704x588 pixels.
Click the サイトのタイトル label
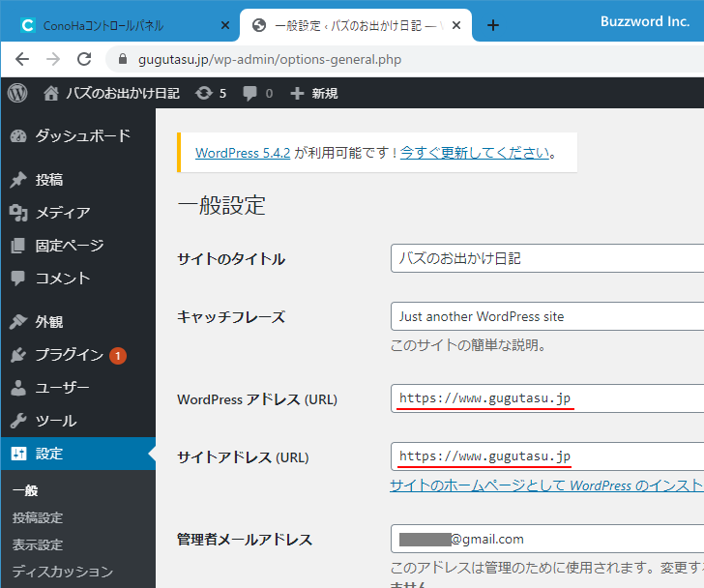(231, 258)
